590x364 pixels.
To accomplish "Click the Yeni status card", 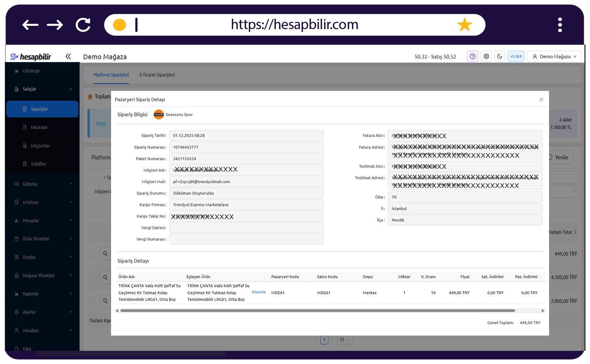I will pyautogui.click(x=100, y=123).
